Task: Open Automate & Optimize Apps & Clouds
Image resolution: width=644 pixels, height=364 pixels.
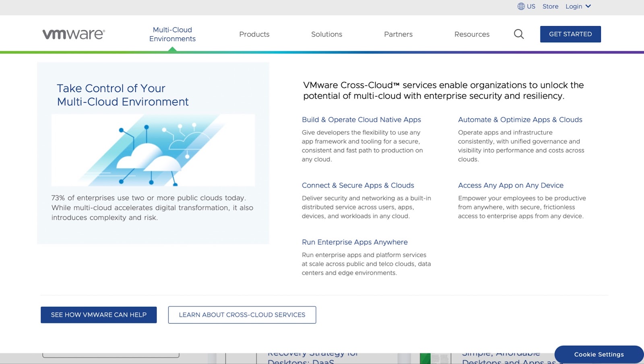Action: click(520, 119)
